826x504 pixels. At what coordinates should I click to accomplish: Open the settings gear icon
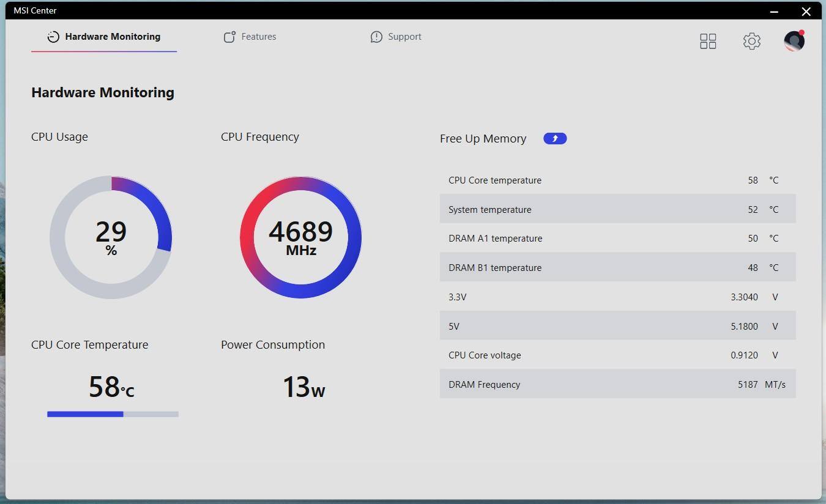click(x=751, y=41)
